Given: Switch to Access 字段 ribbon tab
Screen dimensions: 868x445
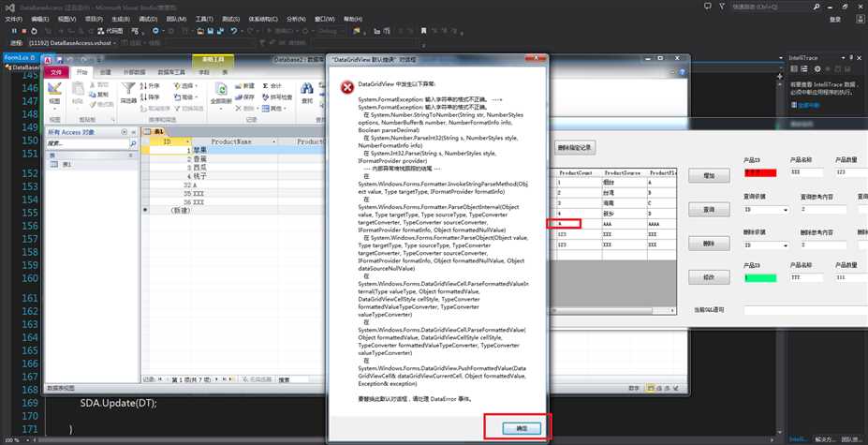Looking at the screenshot, I should [x=204, y=72].
